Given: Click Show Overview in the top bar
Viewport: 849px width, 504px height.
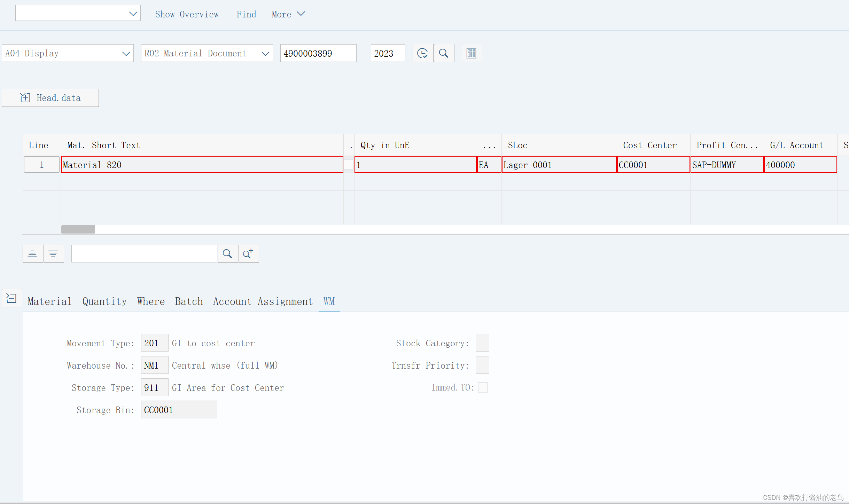Looking at the screenshot, I should [187, 14].
